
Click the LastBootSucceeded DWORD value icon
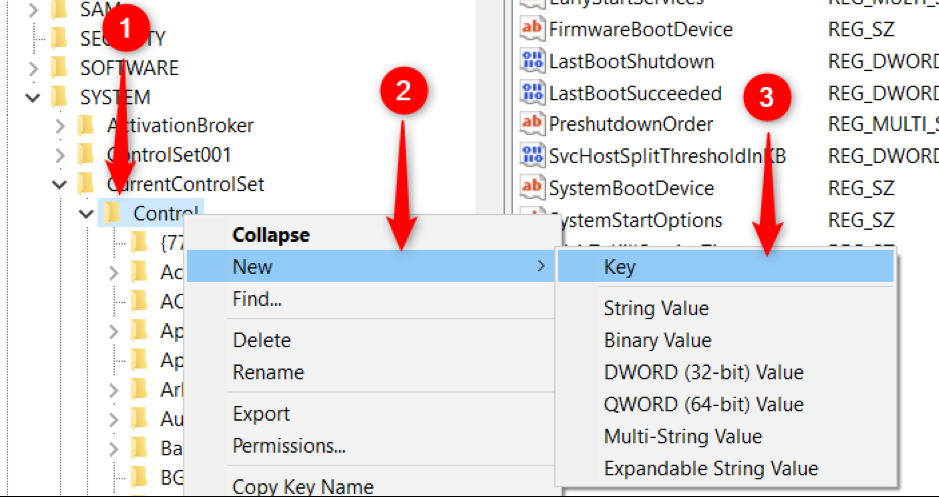point(532,93)
